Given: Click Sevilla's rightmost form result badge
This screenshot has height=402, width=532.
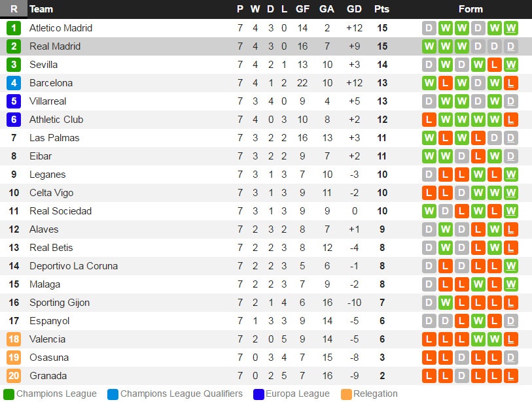Looking at the screenshot, I should pos(511,65).
